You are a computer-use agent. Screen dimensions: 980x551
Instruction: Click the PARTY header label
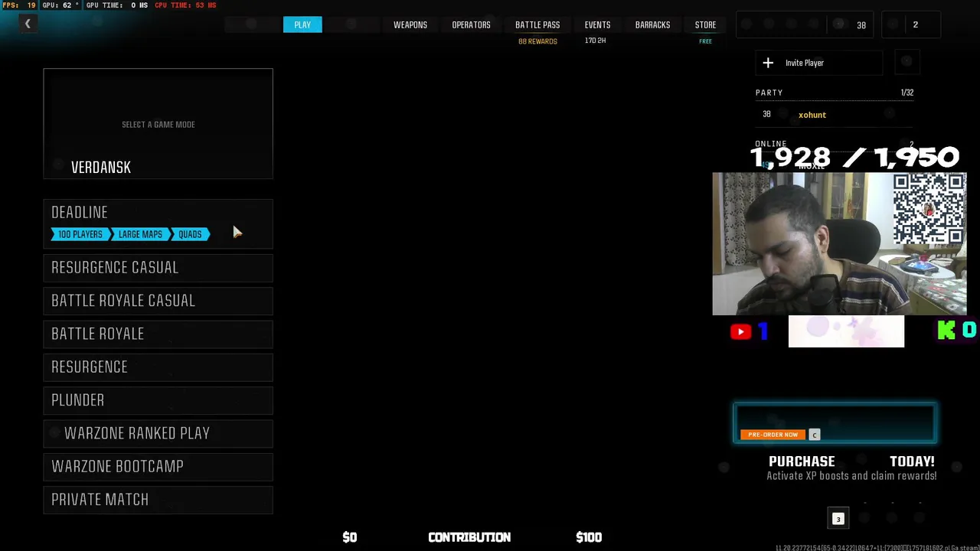769,93
